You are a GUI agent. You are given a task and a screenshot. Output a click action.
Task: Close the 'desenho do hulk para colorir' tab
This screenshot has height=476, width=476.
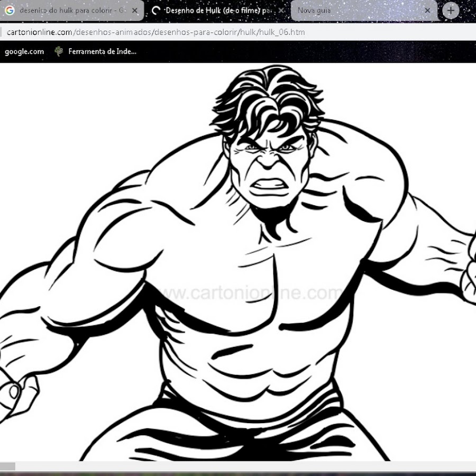pos(134,11)
